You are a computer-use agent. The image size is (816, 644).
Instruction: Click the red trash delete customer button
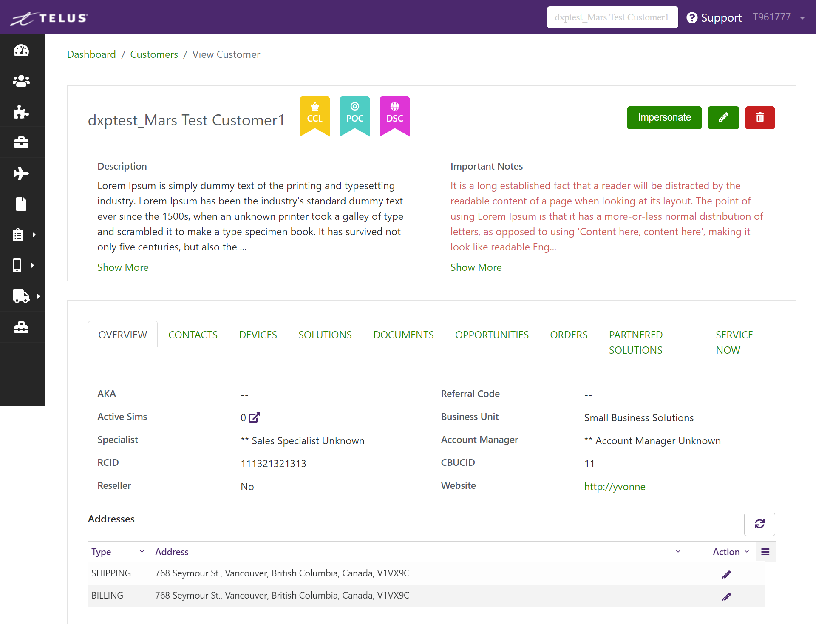(x=760, y=117)
